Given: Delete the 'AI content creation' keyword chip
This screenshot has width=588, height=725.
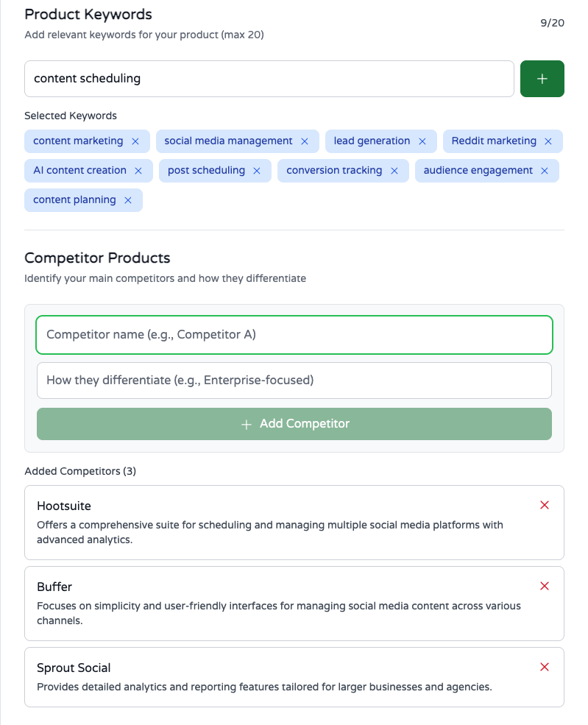Looking at the screenshot, I should point(138,171).
